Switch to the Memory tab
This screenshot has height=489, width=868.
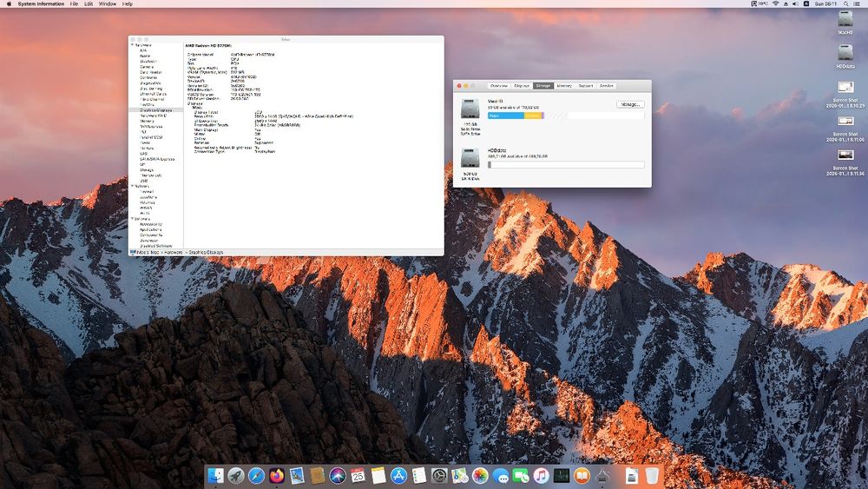[x=564, y=86]
